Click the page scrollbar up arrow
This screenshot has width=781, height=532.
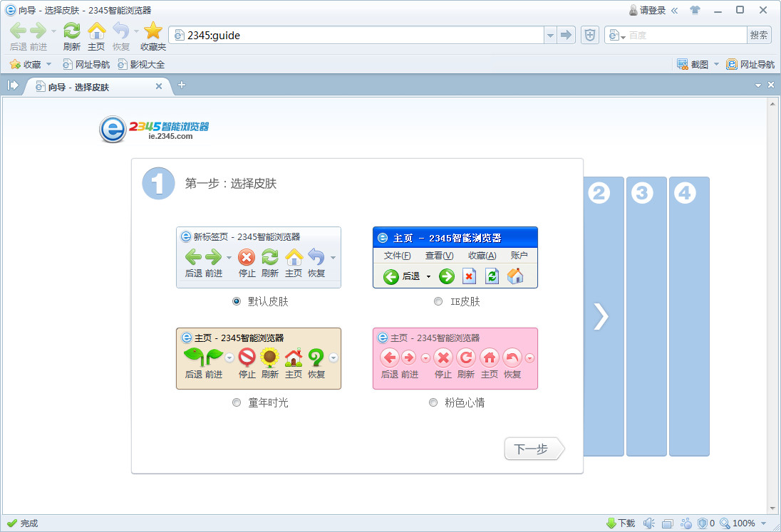click(x=772, y=105)
